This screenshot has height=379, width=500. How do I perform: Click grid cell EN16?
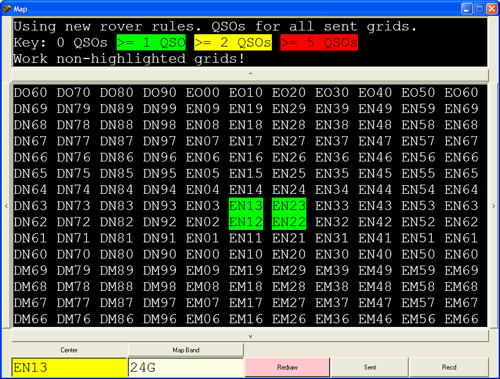click(246, 157)
